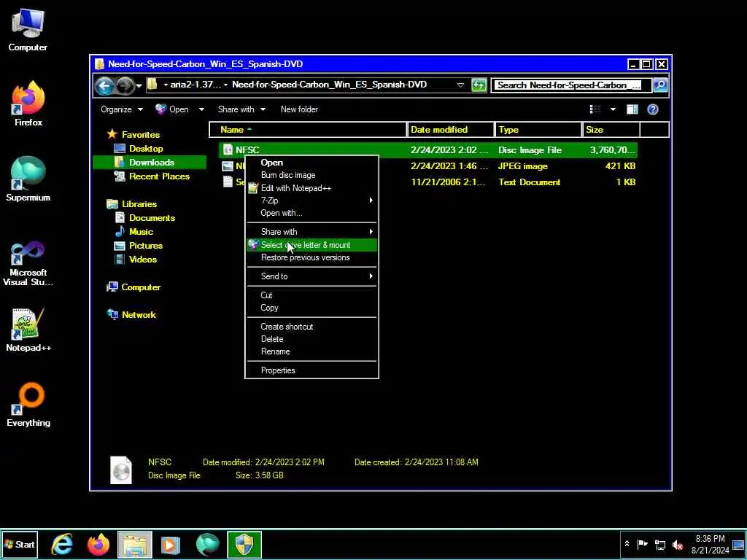Click the Explorer forward arrow button
Image resolution: width=747 pixels, height=560 pixels.
tap(125, 86)
